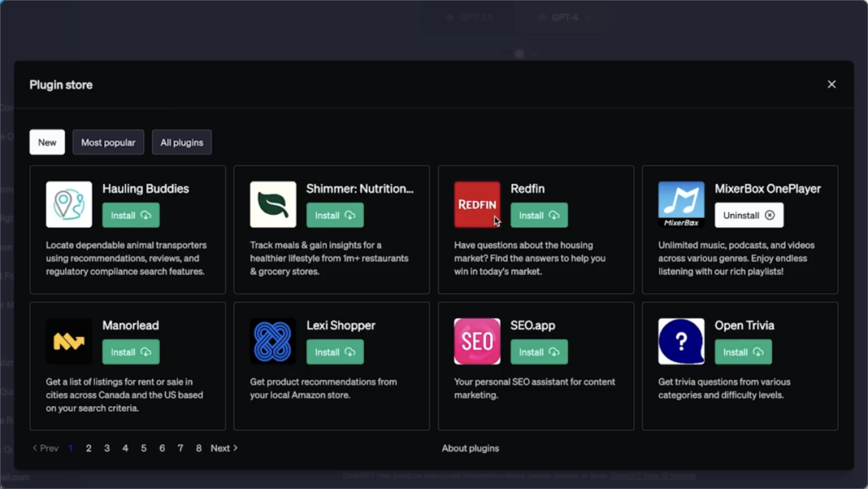The height and width of the screenshot is (489, 868).
Task: Click the Redfin plugin title
Action: tap(527, 189)
